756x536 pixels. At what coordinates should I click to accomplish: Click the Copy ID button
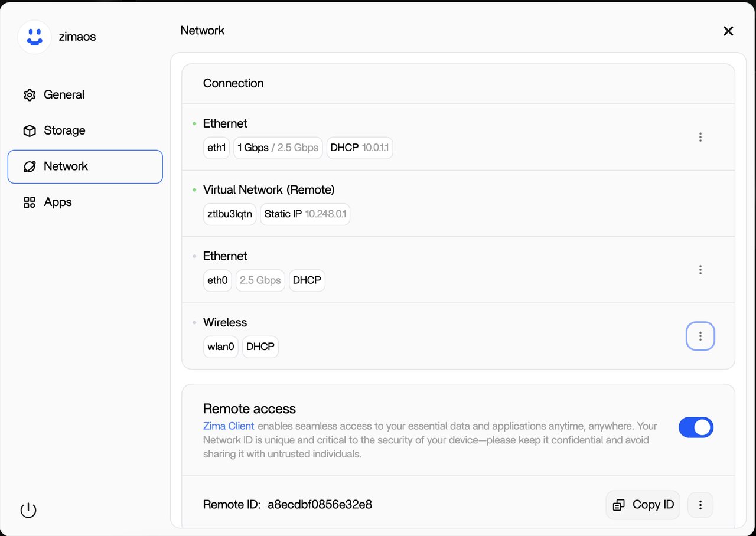643,505
